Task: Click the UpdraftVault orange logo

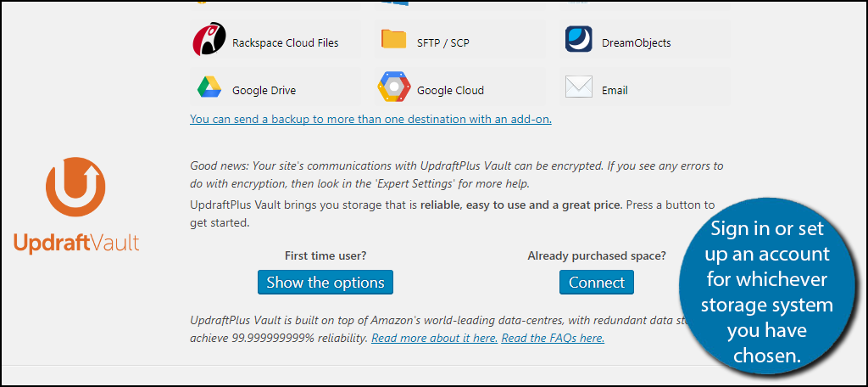Action: 75,187
